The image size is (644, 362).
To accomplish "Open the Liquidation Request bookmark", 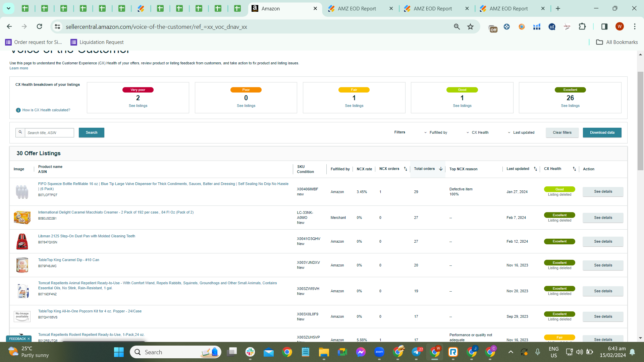I will (97, 42).
